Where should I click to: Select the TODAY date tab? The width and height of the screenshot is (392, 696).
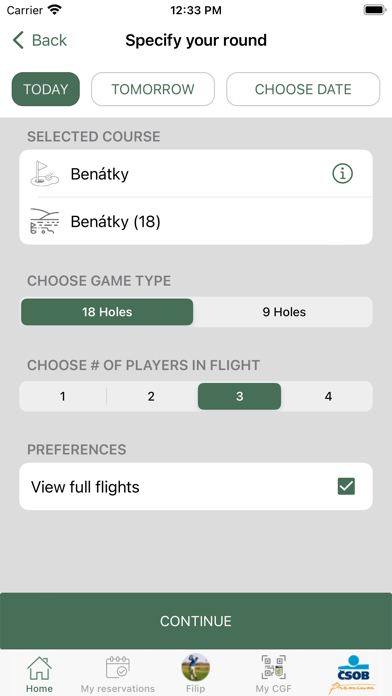46,89
